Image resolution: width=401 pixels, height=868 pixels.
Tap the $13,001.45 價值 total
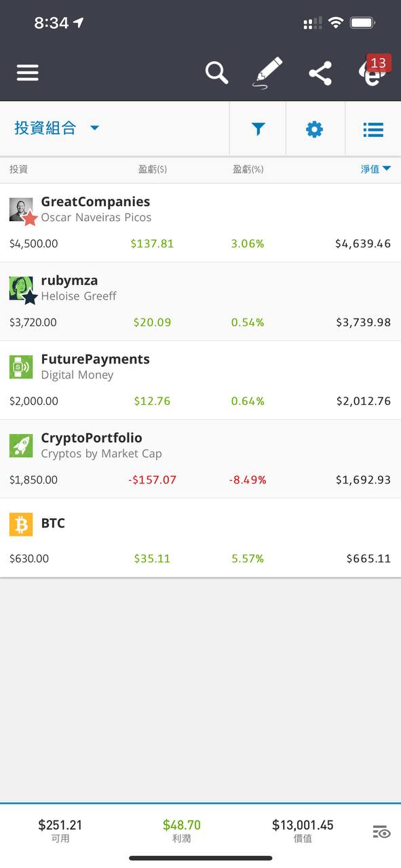(303, 831)
